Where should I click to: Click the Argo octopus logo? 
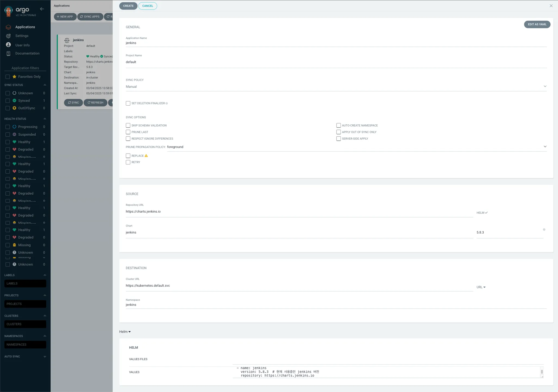click(8, 11)
